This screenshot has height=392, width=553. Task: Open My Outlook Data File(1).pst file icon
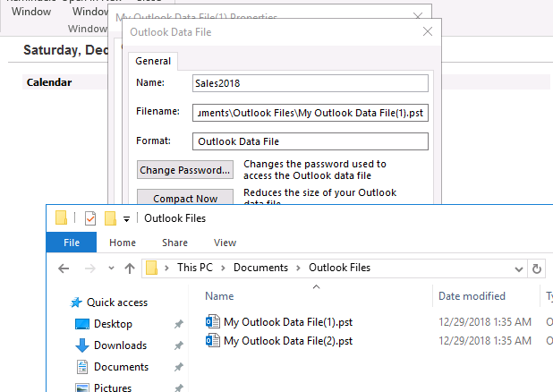coord(213,321)
